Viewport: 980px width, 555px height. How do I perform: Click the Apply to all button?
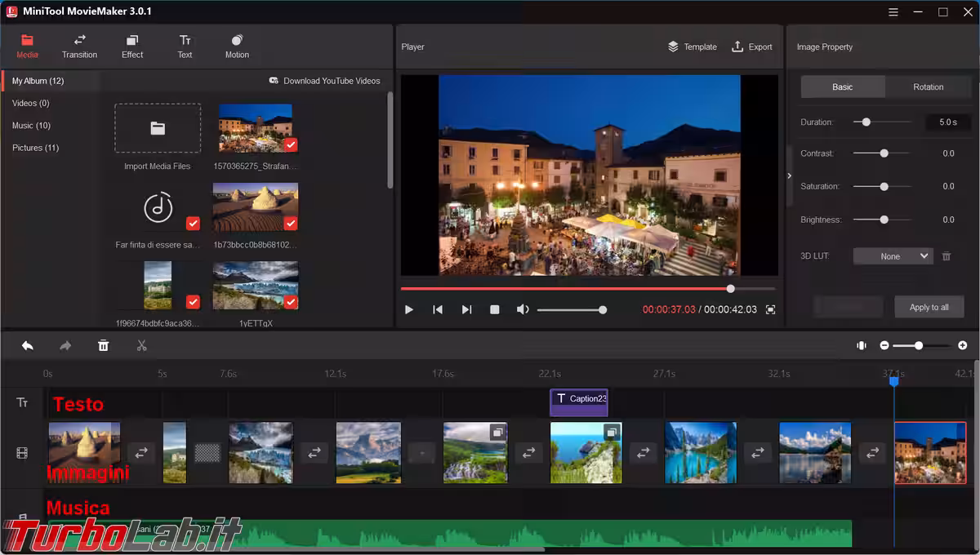click(929, 307)
